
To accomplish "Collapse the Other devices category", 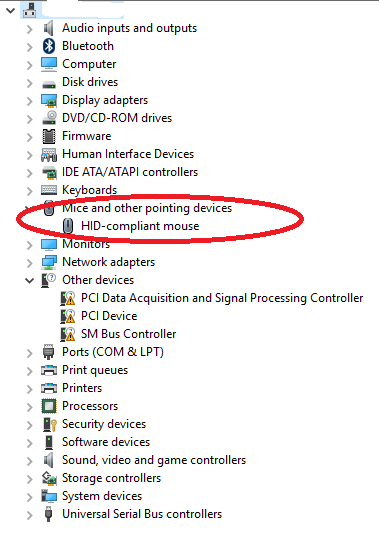I will pyautogui.click(x=30, y=280).
